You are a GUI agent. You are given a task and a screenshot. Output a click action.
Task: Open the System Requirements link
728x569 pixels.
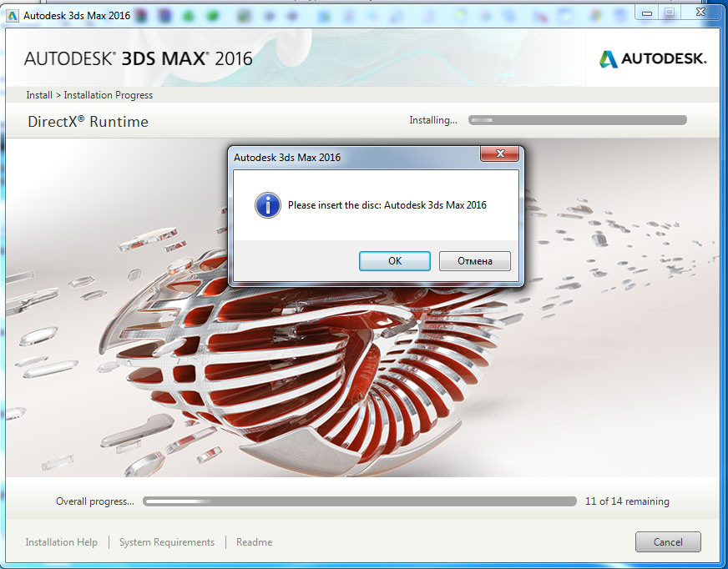point(167,542)
